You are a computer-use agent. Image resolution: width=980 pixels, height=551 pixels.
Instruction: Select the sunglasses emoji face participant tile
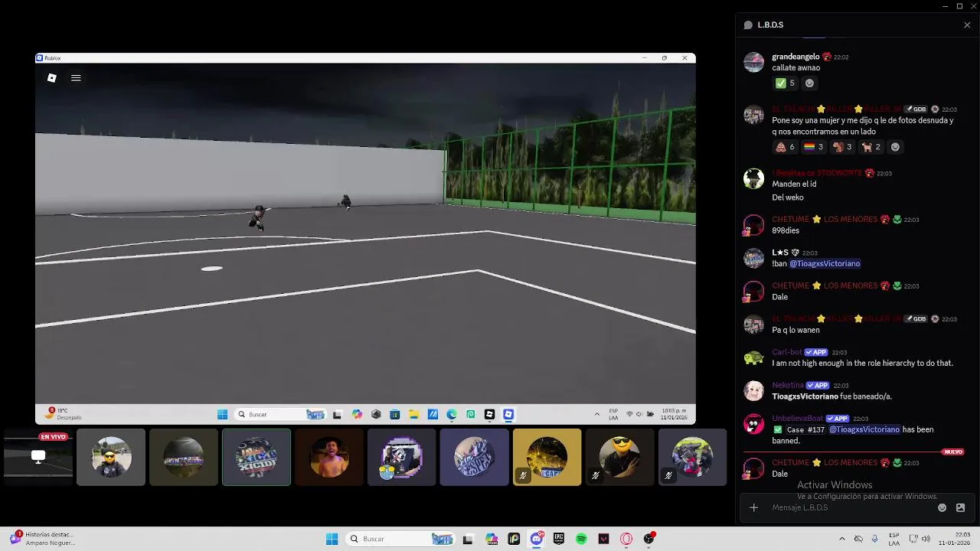620,457
